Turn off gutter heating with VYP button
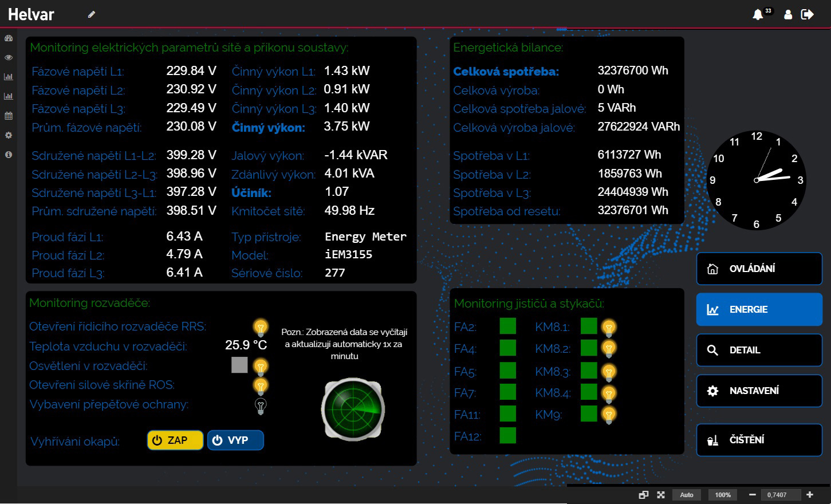Viewport: 831px width, 504px height. (235, 440)
